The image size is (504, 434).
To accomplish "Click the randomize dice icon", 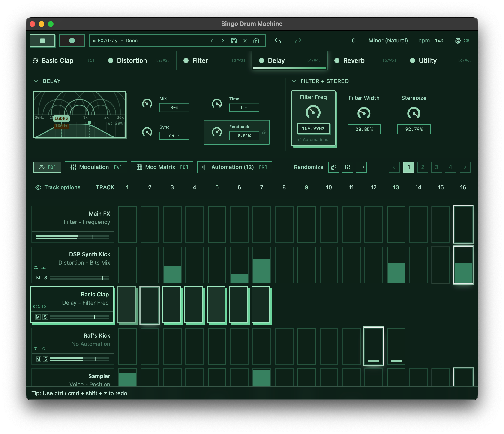I will coord(333,167).
